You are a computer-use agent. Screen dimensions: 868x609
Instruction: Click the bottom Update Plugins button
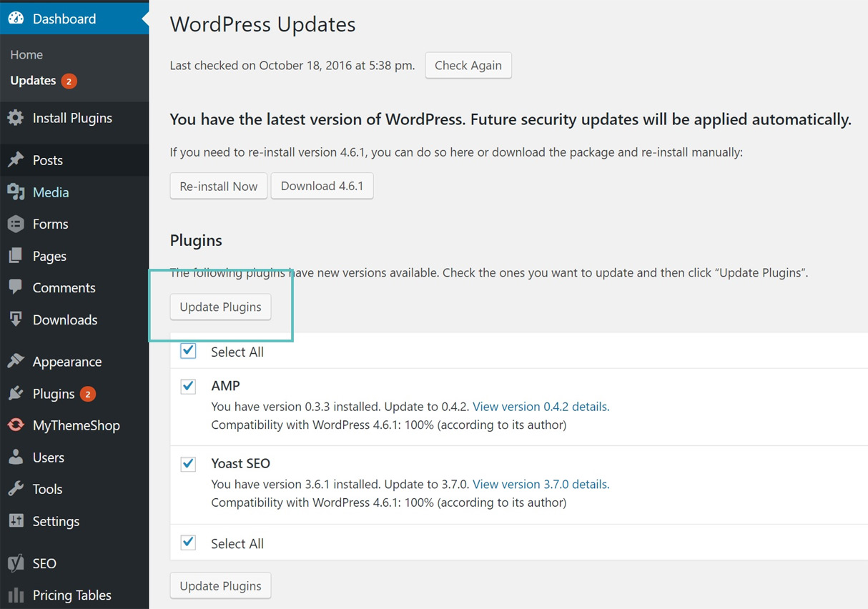pyautogui.click(x=220, y=585)
